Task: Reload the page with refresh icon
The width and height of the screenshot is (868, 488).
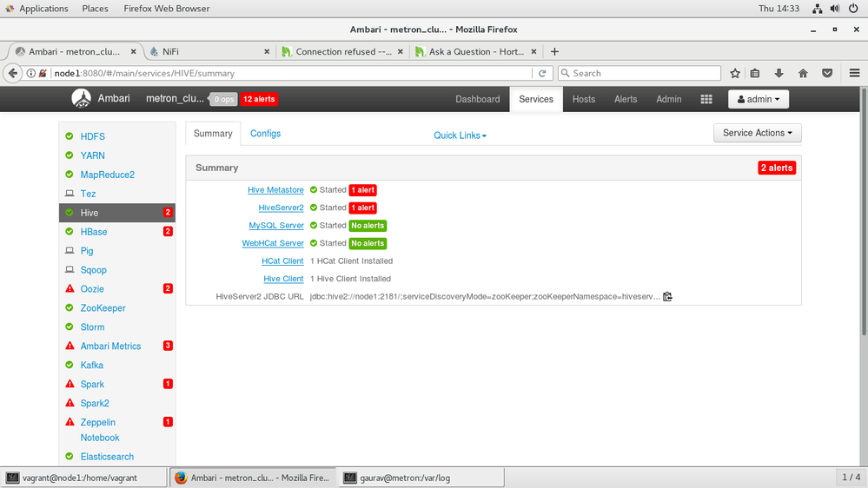Action: [x=542, y=73]
